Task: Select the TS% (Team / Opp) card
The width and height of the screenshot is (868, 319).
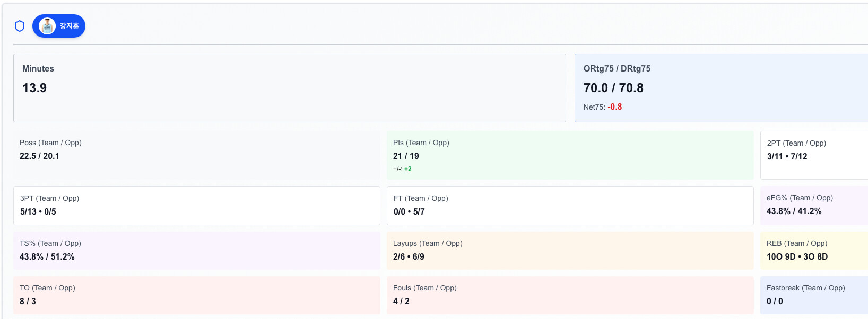Action: [197, 251]
